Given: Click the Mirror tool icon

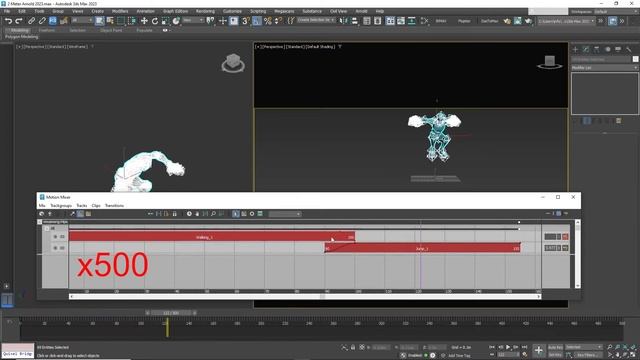Looking at the screenshot, I should click(344, 21).
